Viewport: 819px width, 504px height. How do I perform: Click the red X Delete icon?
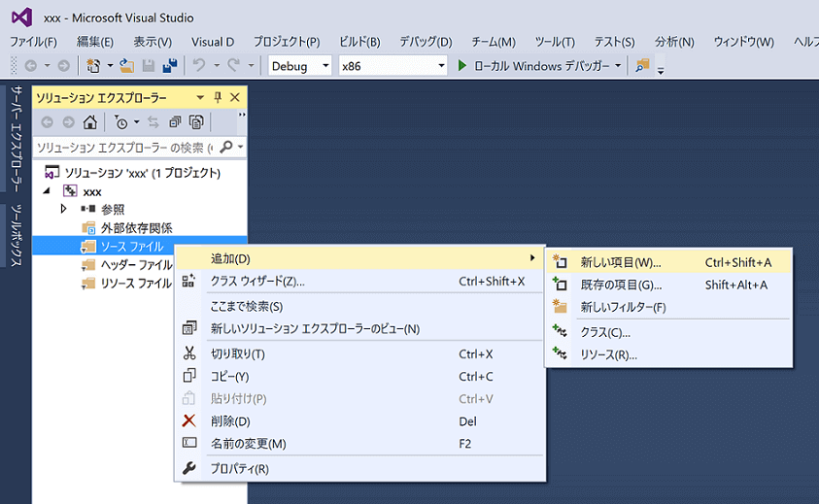tap(189, 420)
